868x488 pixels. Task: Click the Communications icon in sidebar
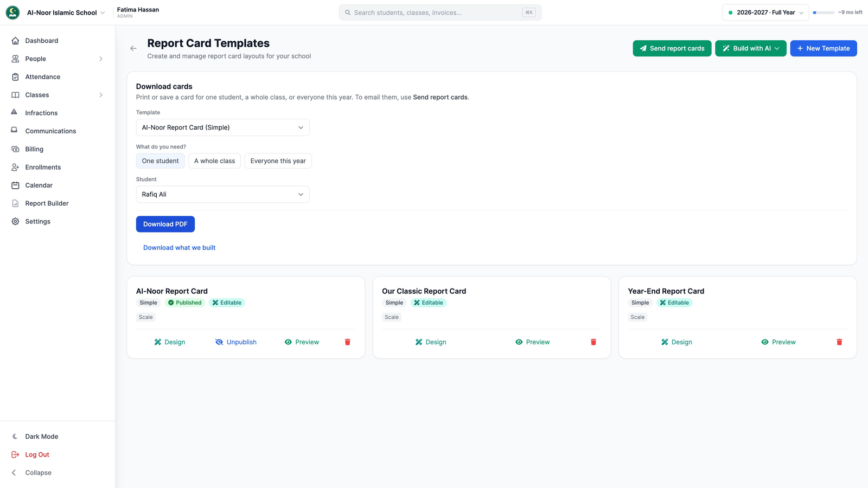[x=15, y=130]
